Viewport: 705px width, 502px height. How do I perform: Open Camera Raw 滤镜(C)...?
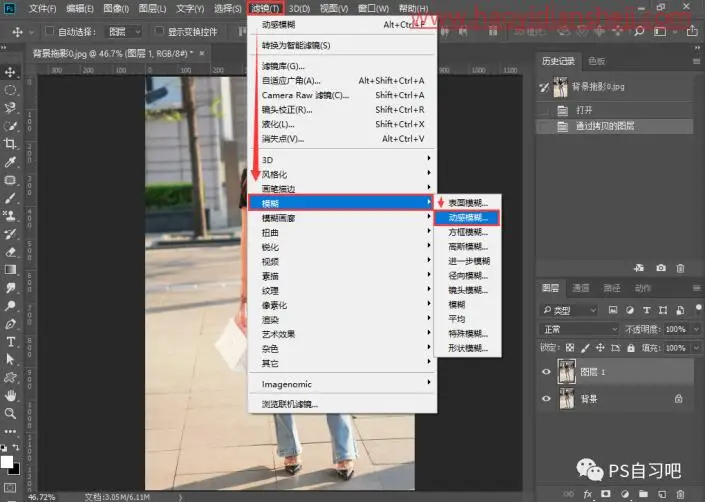[x=342, y=95]
